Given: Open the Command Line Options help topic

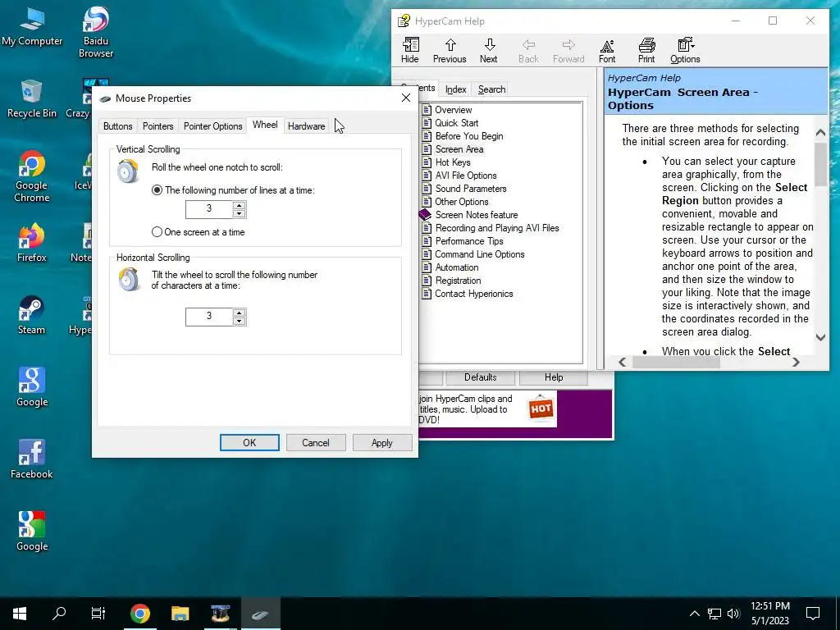Looking at the screenshot, I should tap(479, 254).
